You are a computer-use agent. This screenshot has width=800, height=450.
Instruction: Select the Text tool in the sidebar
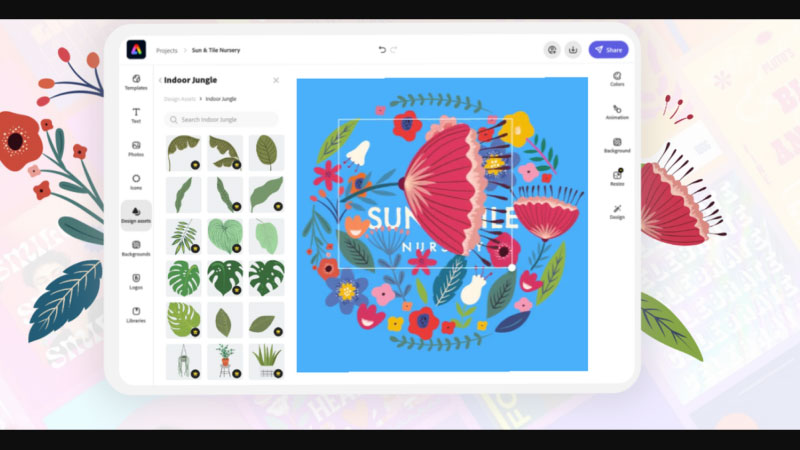coord(136,115)
